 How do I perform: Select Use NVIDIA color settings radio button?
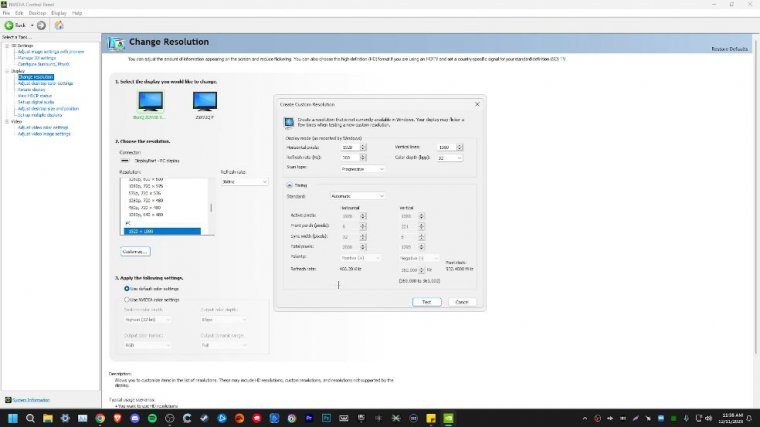pos(126,299)
